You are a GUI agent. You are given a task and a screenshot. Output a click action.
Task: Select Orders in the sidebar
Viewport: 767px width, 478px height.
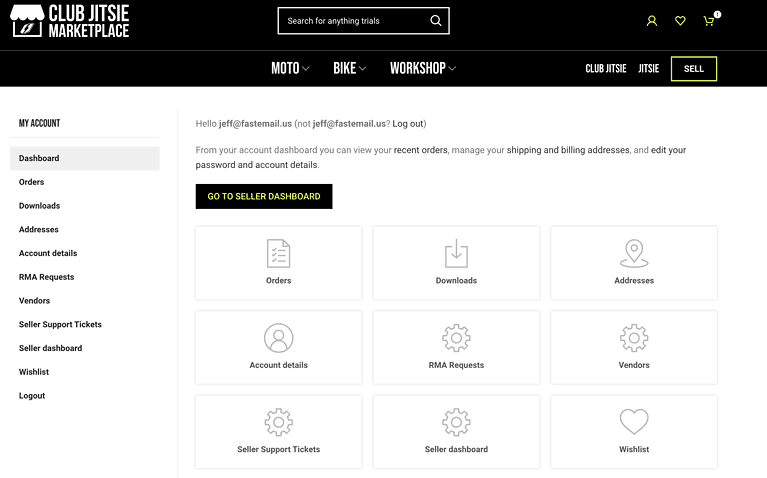[31, 182]
